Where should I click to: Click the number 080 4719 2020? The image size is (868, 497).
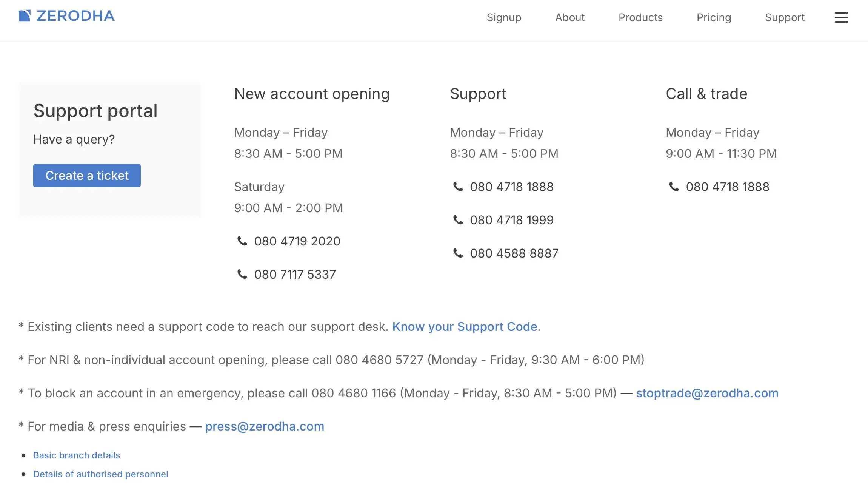pyautogui.click(x=297, y=241)
